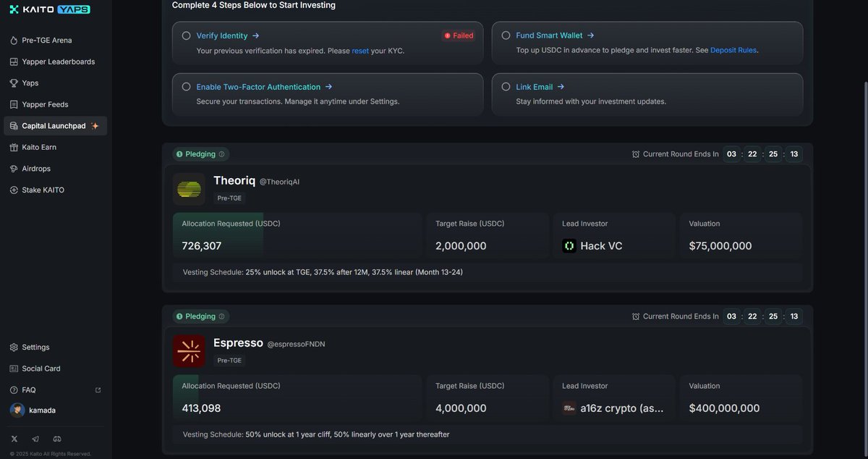Click the @TheoriqAI handle
Screen dimensions: 868x459
tap(279, 182)
